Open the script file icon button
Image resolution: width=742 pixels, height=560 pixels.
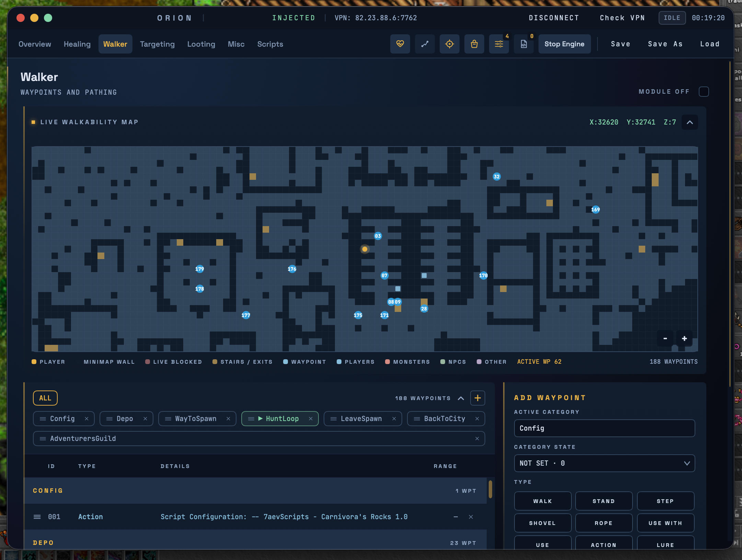[523, 44]
